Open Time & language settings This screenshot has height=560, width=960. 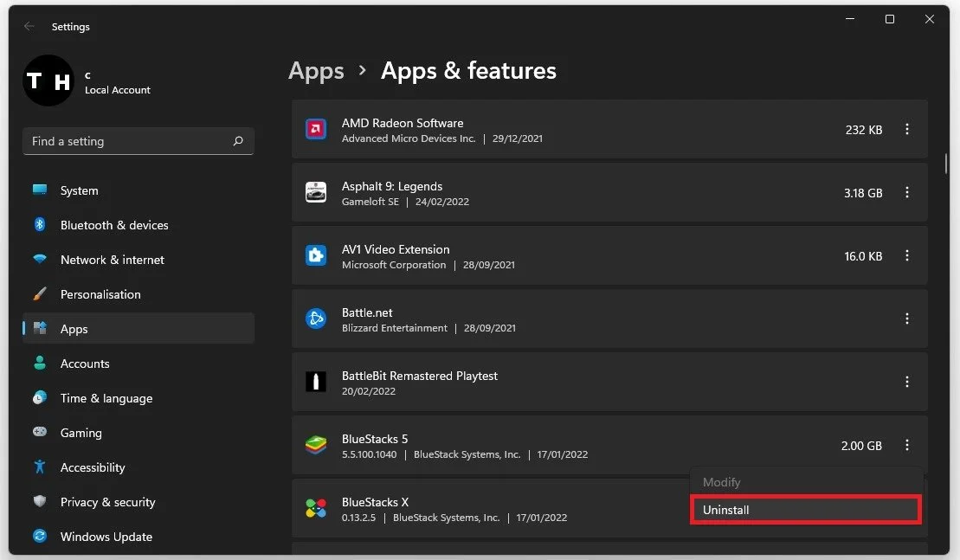pyautogui.click(x=139, y=398)
